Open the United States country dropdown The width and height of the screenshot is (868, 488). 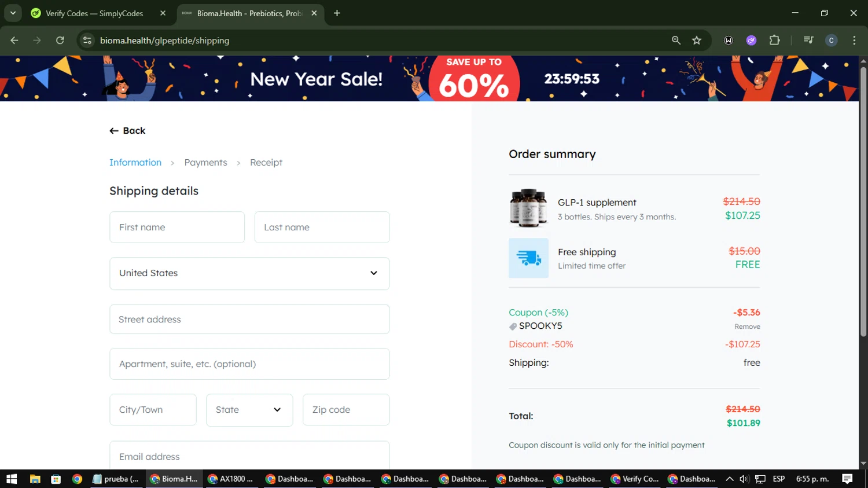pyautogui.click(x=249, y=273)
